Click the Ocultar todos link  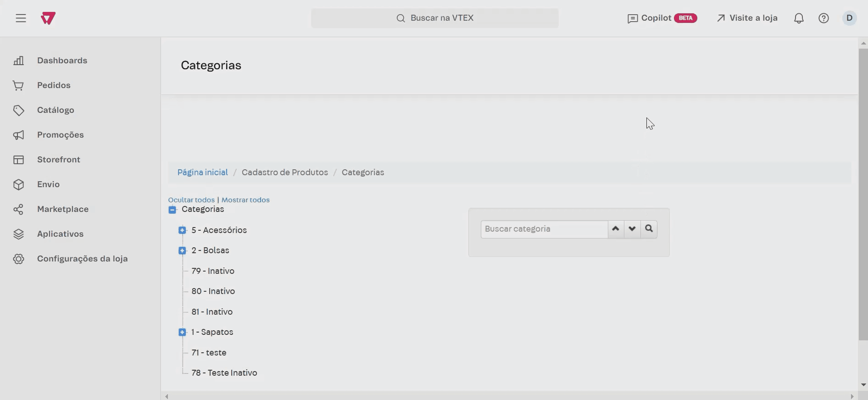click(191, 200)
